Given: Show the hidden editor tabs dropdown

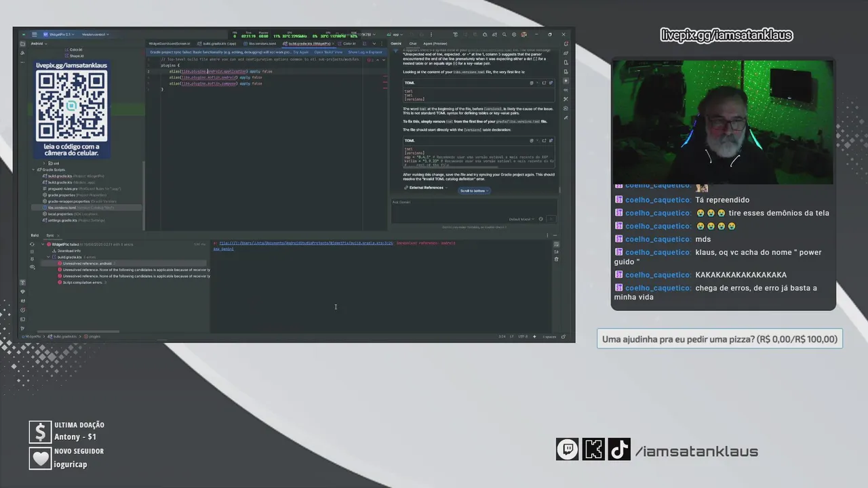Looking at the screenshot, I should tap(374, 43).
